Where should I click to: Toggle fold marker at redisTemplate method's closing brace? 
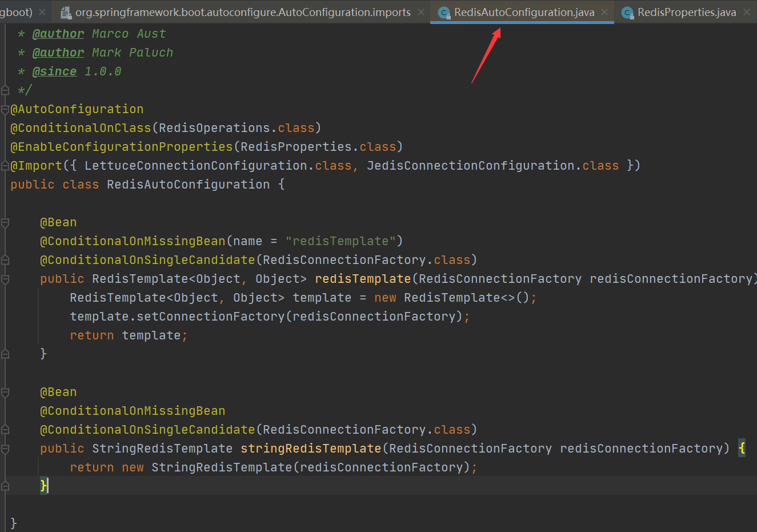click(5, 354)
